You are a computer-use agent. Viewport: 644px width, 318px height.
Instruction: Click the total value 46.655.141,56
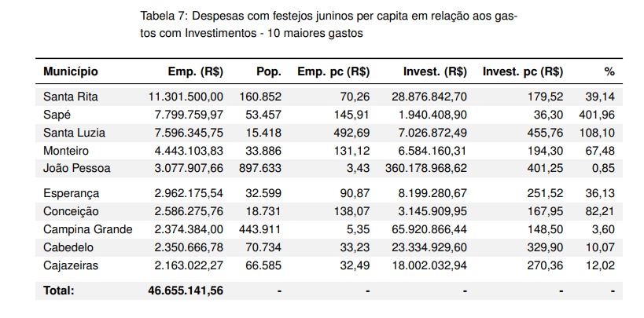pos(184,291)
